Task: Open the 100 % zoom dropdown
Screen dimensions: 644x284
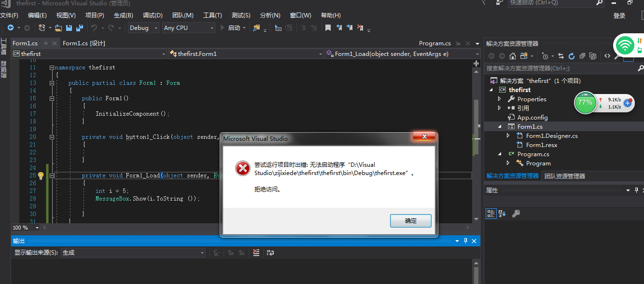Action: tap(26, 228)
